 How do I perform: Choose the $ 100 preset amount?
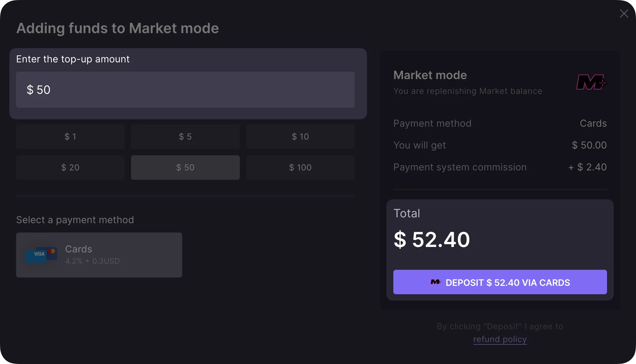(x=300, y=168)
